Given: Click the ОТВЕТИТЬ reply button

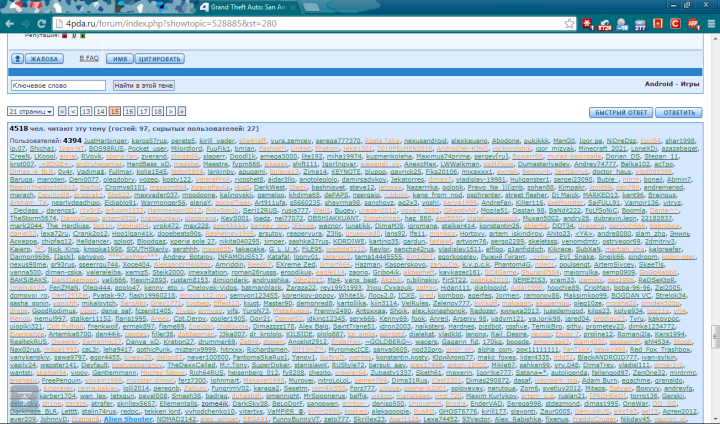Looking at the screenshot, I should coord(679,113).
